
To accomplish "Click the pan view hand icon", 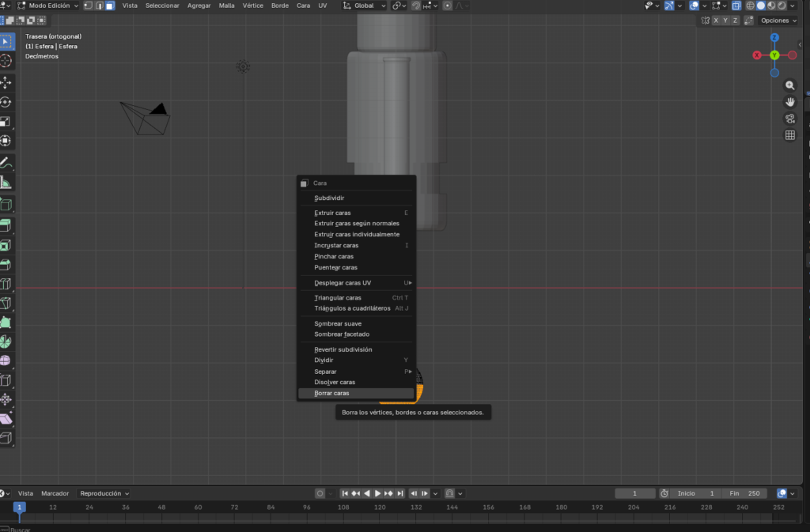I will point(789,102).
